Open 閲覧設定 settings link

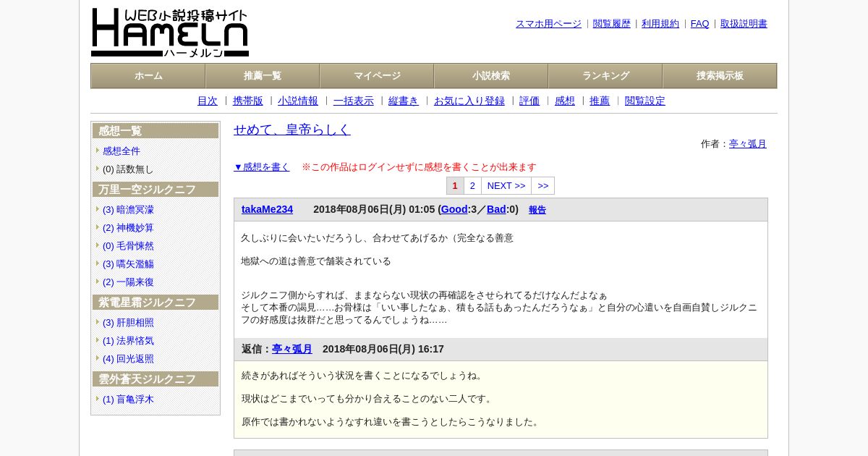click(x=645, y=101)
